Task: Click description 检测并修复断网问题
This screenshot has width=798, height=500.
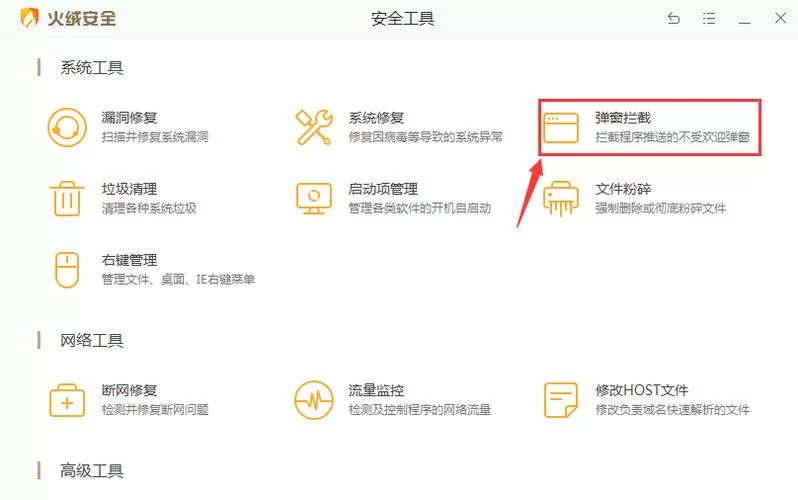Action: coord(155,410)
